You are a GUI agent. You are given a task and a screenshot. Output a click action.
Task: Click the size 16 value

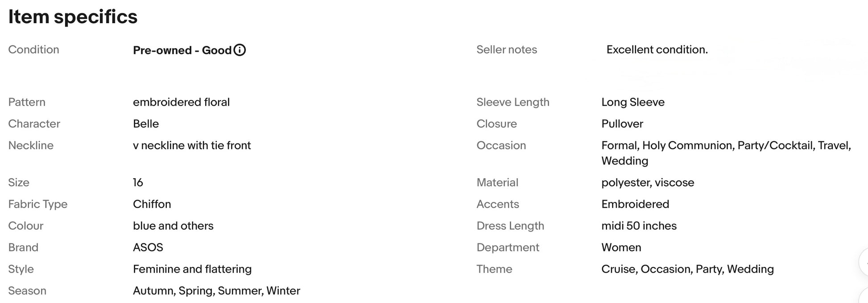[x=138, y=182]
